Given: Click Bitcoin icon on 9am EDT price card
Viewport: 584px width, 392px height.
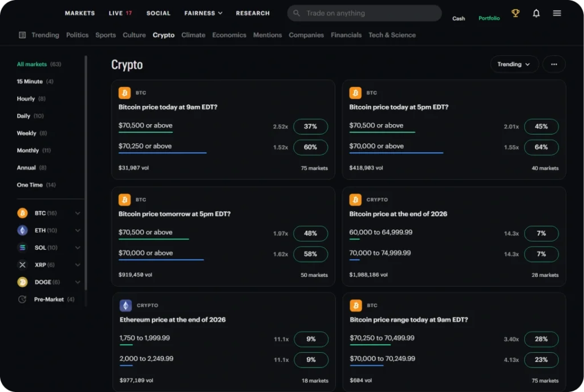Looking at the screenshot, I should pyautogui.click(x=124, y=93).
